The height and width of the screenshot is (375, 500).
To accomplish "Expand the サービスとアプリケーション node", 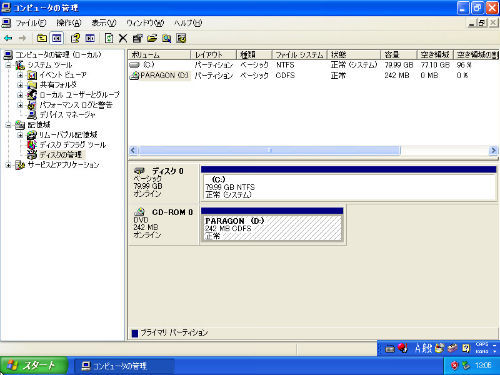I will tap(8, 165).
